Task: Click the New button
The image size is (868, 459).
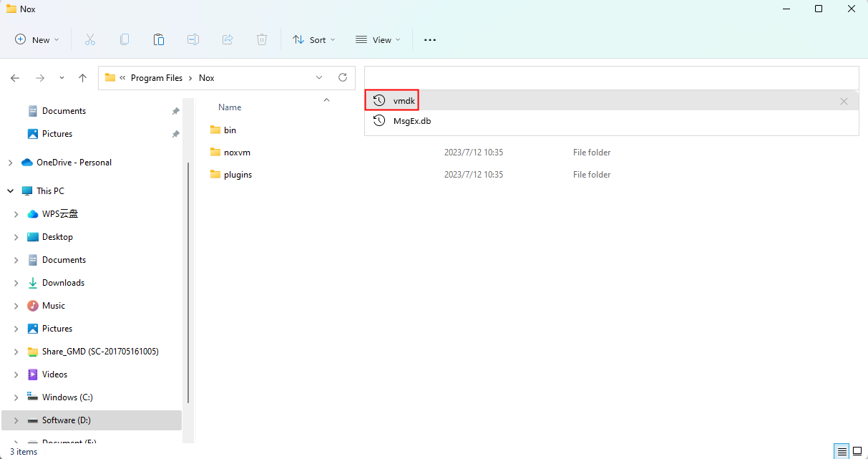Action: (x=37, y=40)
